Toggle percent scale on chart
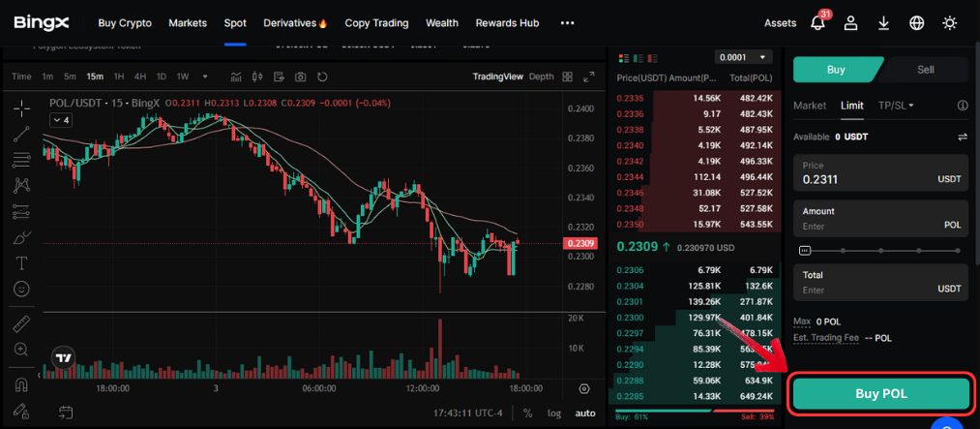Screen dimensions: 980x429 click(x=528, y=414)
